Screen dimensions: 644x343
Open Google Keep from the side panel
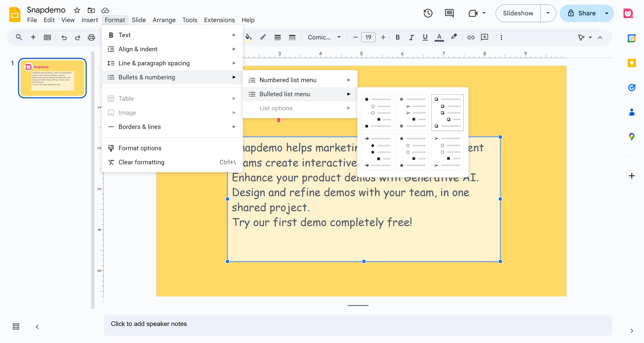[632, 63]
